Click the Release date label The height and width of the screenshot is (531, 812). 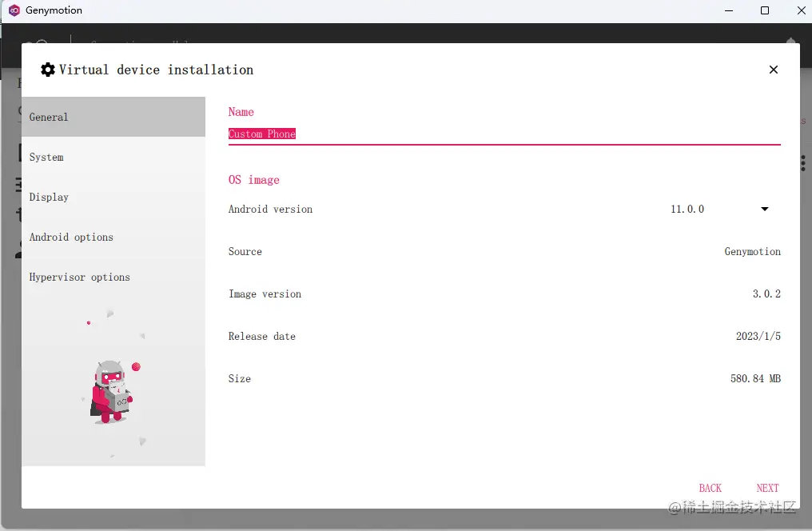click(262, 336)
